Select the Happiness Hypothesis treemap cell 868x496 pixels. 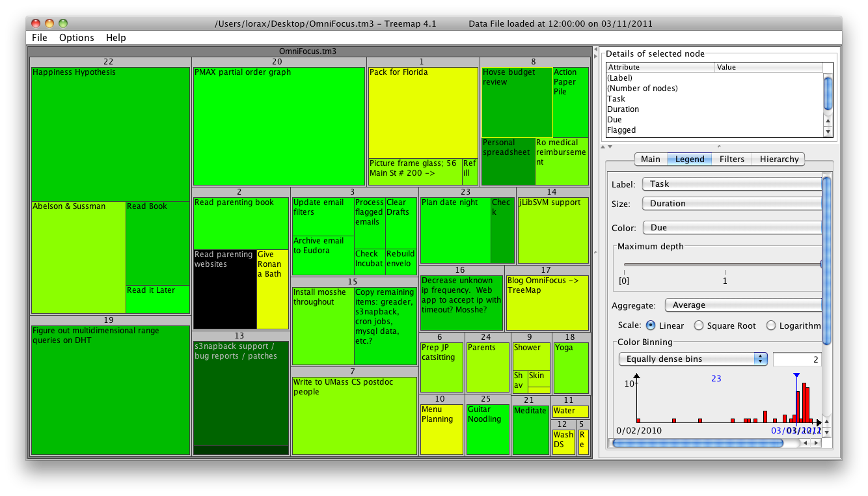[x=111, y=134]
